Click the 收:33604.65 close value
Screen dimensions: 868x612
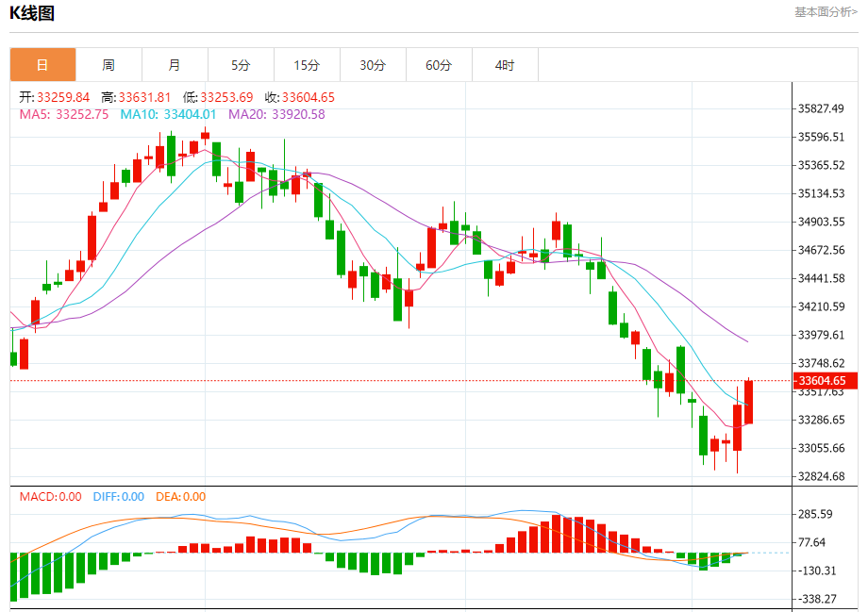300,97
